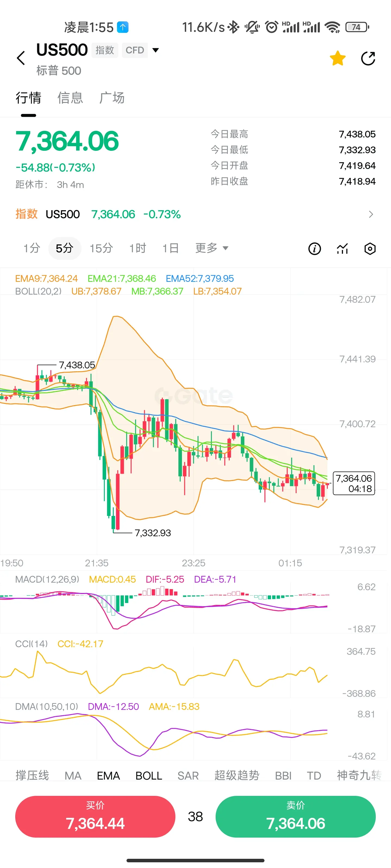
Task: Toggle the TD indicator
Action: pos(314,775)
